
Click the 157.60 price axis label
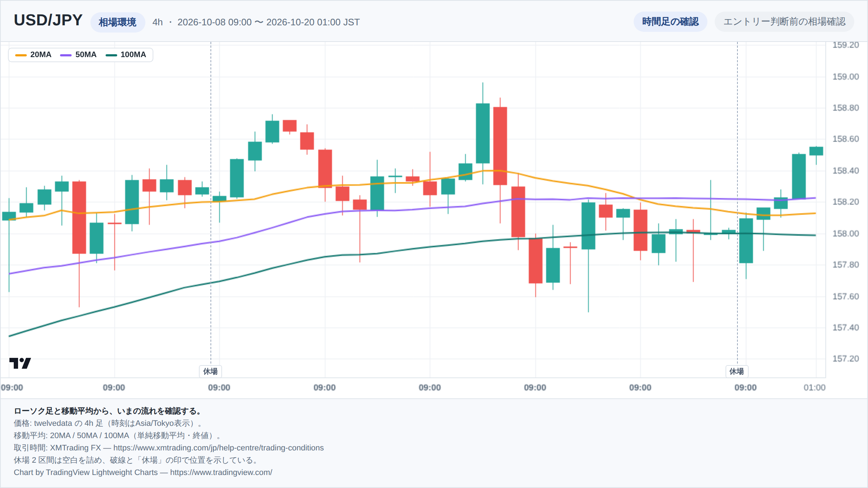point(846,296)
